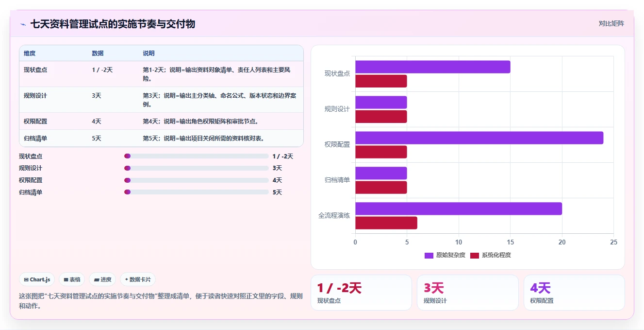Click the description starting 第5天
644x330 pixels.
tap(204, 139)
